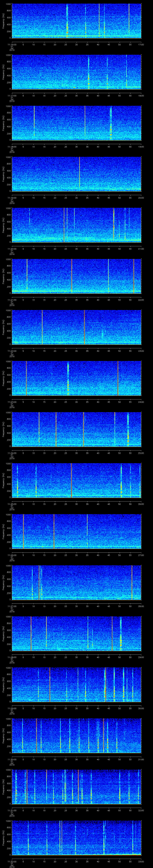
Task: Click the 11:26:00 time axis label
Action: point(12,555)
